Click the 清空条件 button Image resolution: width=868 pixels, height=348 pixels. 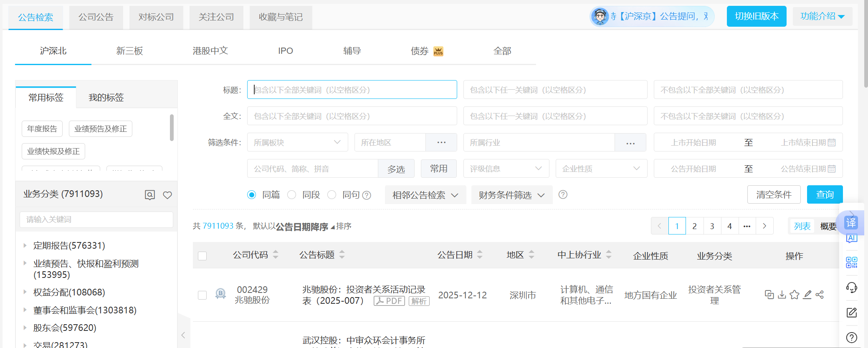[774, 194]
